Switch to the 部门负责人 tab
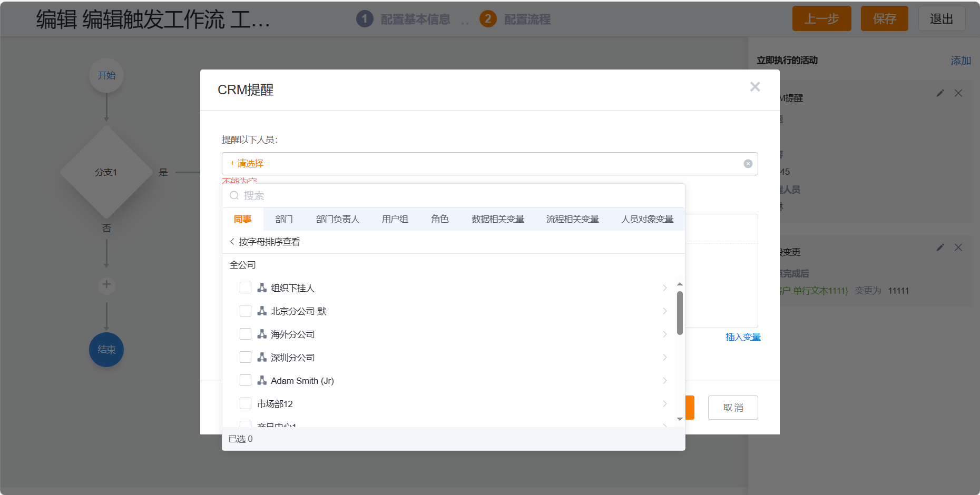The width and height of the screenshot is (980, 495). tap(338, 219)
